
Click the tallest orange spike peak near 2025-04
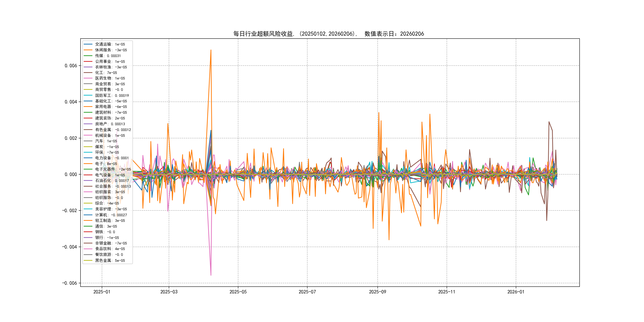tap(211, 50)
